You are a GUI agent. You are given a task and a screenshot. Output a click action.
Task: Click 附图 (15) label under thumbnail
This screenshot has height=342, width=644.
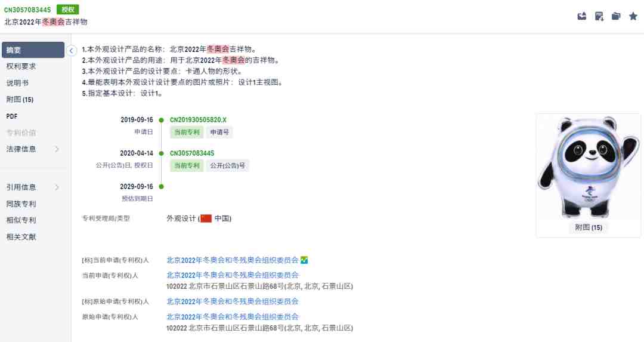click(588, 227)
